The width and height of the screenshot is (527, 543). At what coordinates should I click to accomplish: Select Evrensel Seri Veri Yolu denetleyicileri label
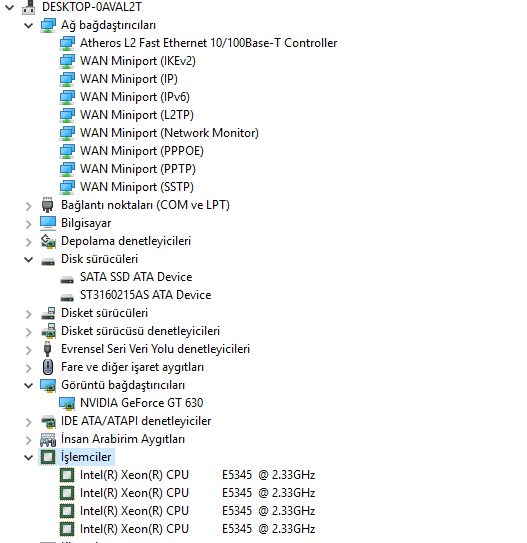(155, 349)
